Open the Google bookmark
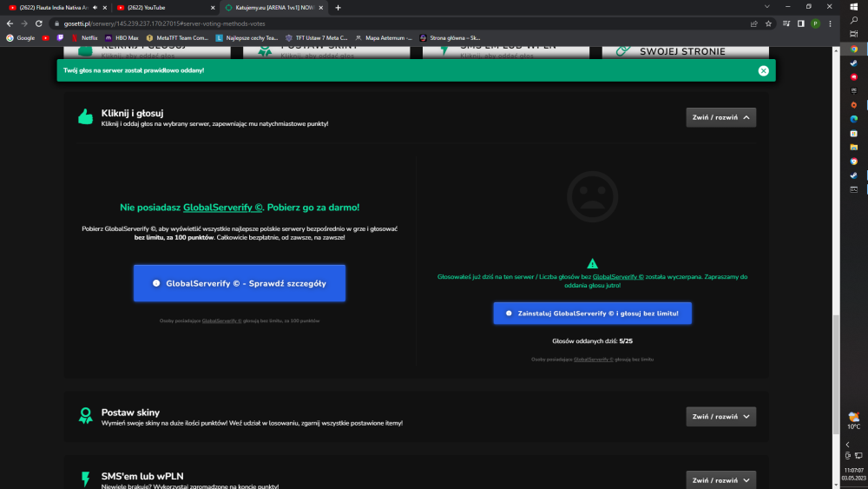 pyautogui.click(x=21, y=38)
